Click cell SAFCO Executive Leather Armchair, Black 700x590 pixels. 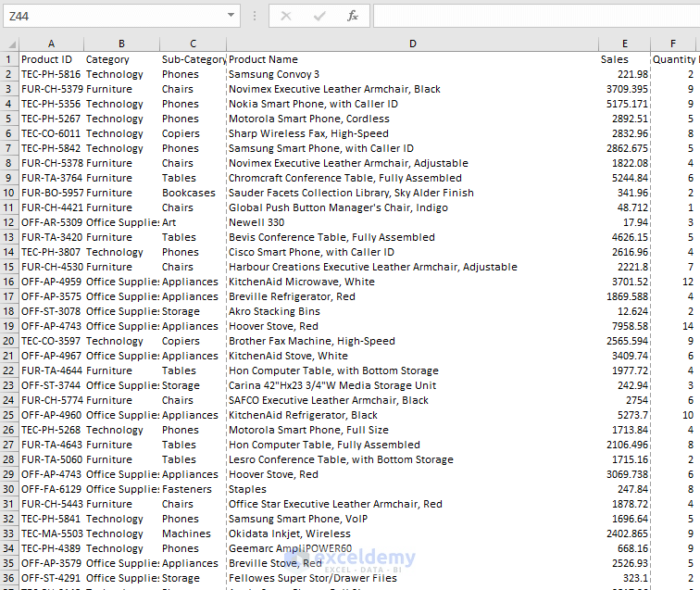coord(413,400)
